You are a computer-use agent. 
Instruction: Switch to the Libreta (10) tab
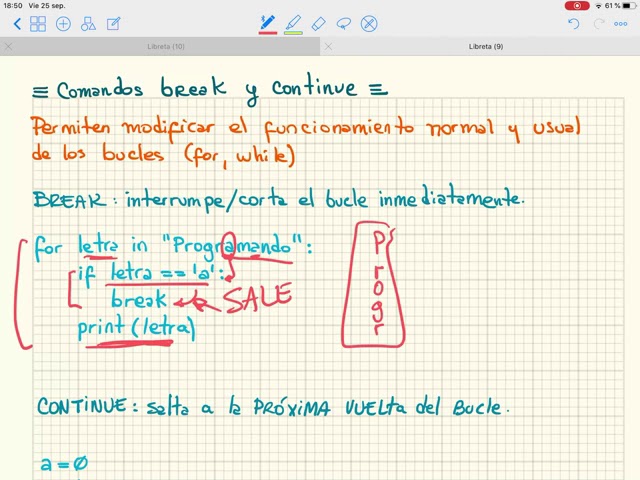click(x=166, y=47)
